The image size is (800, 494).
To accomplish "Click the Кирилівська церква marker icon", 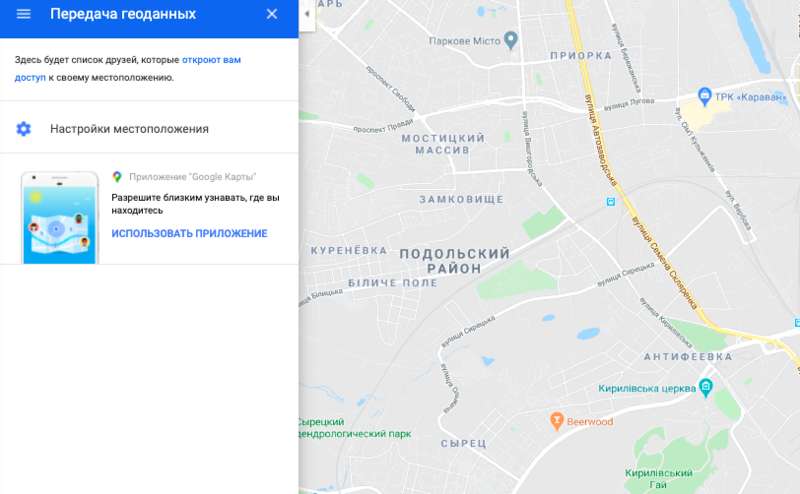I will click(706, 387).
